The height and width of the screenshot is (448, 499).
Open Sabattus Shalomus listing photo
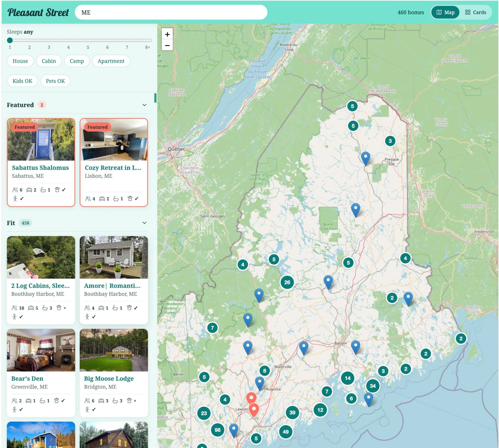41,140
